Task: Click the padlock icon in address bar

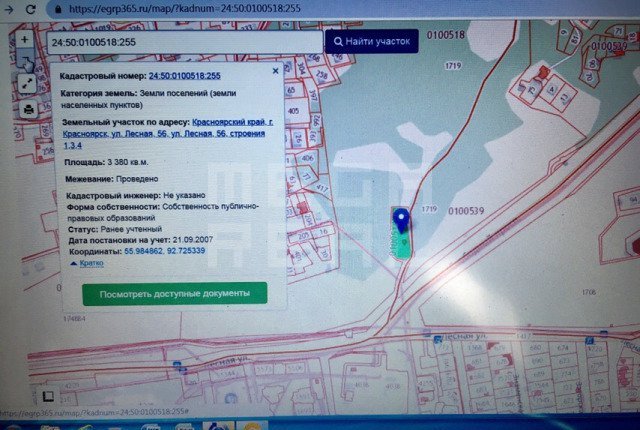Action: tap(58, 9)
